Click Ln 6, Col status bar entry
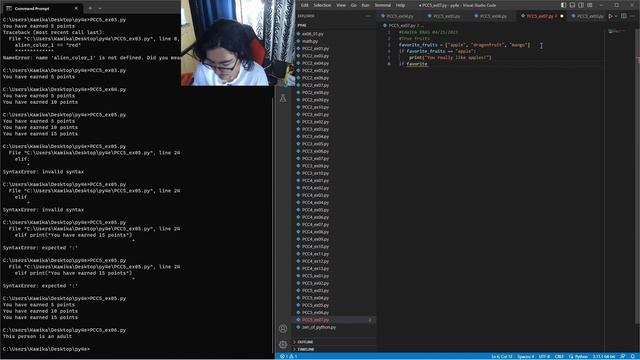Image resolution: width=640 pixels, height=360 pixels. 502,356
